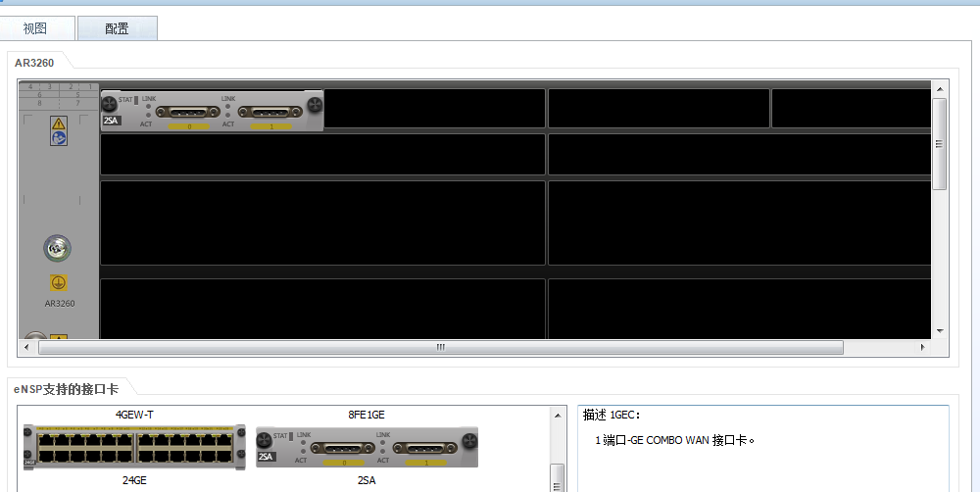The height and width of the screenshot is (492, 980).
Task: Click yellow warning triangle icon on chassis
Action: 59,123
